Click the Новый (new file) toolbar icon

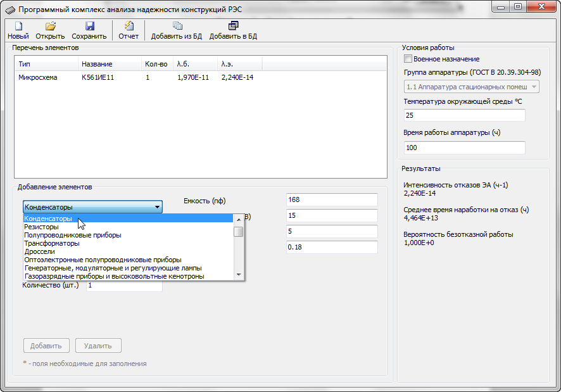pyautogui.click(x=18, y=26)
